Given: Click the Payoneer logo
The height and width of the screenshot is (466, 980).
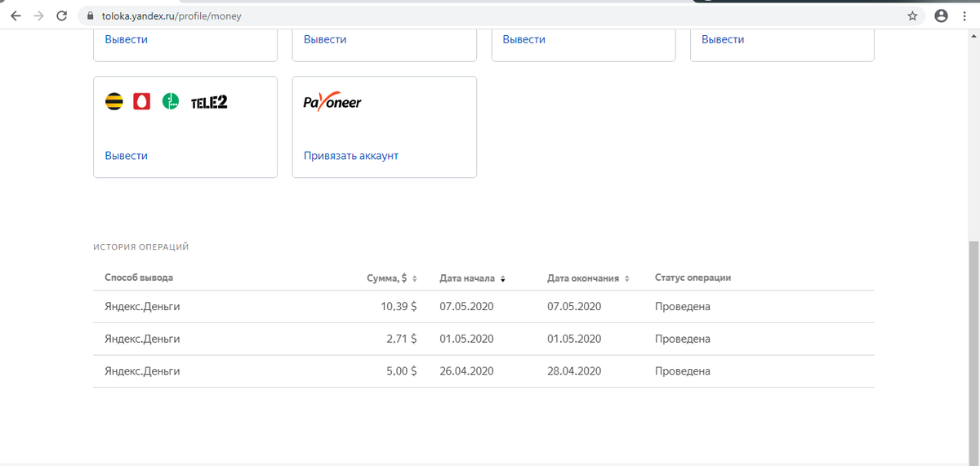Looking at the screenshot, I should (x=332, y=103).
